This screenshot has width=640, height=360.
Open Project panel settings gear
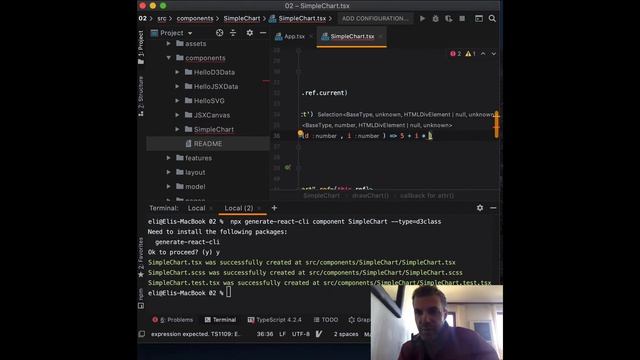click(x=249, y=33)
